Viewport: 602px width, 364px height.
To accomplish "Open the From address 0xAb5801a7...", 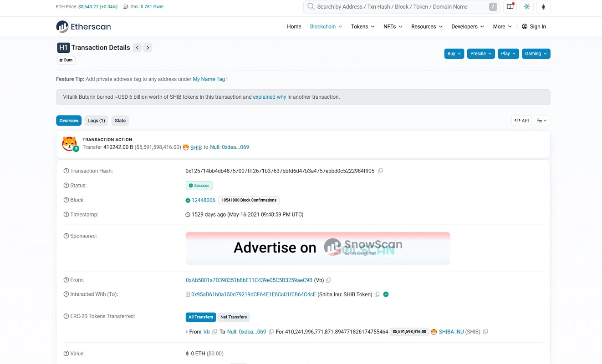I will point(249,280).
